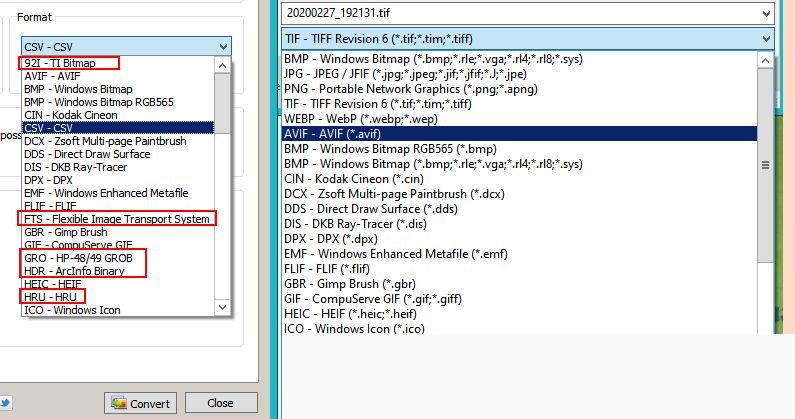Click scroll down arrow of Format list
This screenshot has width=795, height=419.
[x=222, y=307]
